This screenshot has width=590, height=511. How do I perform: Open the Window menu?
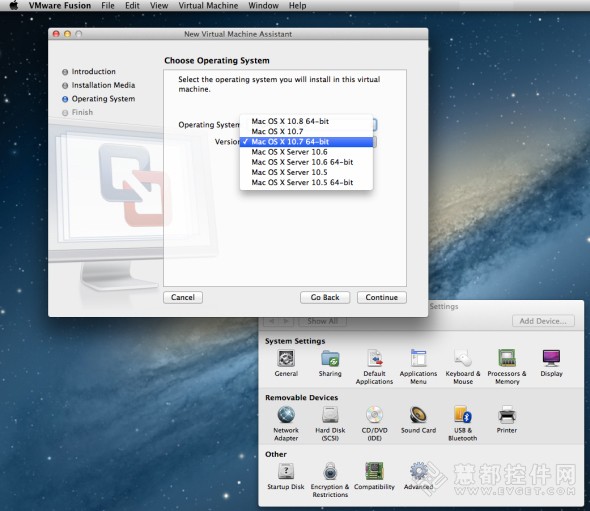(x=263, y=6)
